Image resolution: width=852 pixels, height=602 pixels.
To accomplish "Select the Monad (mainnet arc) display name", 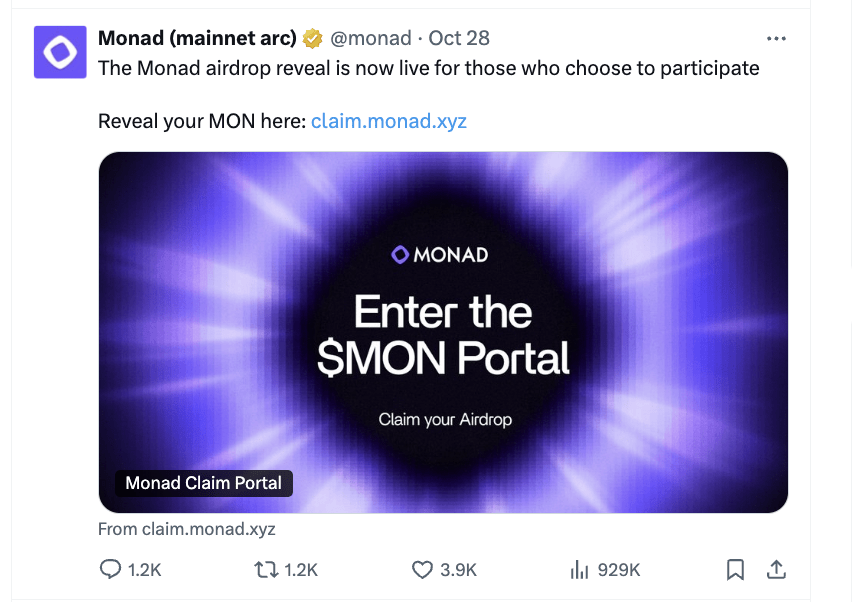I will tap(197, 38).
